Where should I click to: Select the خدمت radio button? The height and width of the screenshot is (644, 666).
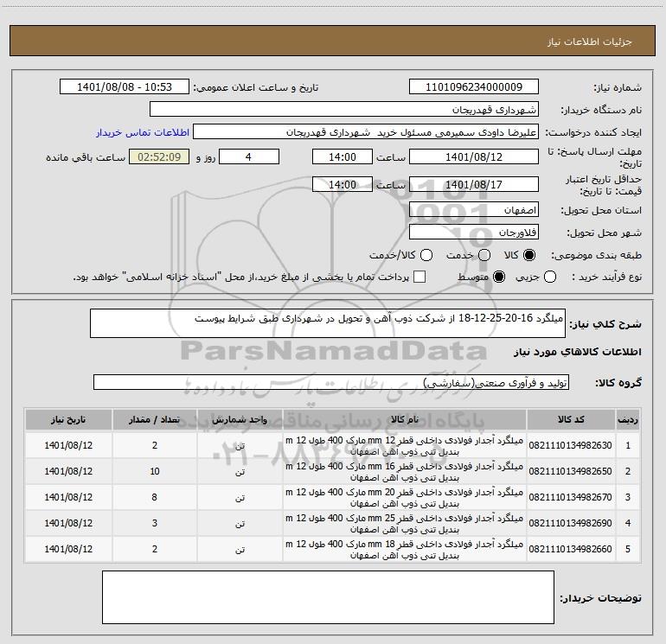[x=484, y=255]
